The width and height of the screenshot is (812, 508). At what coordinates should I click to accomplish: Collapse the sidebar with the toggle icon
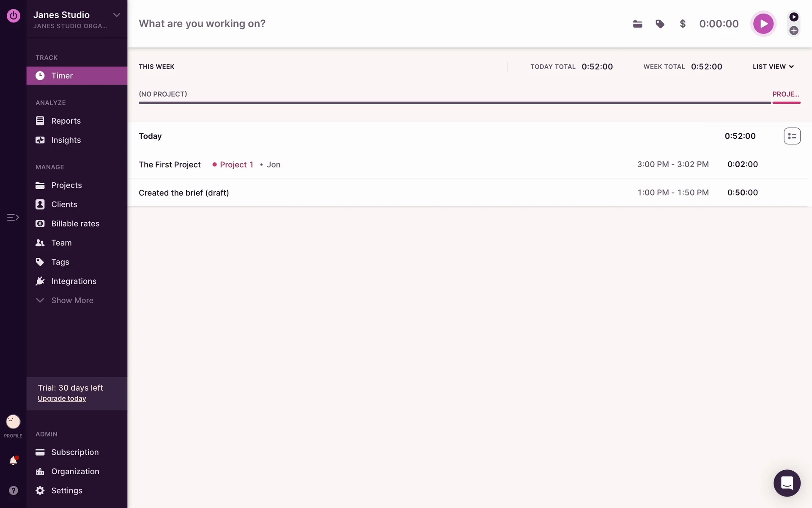point(13,217)
